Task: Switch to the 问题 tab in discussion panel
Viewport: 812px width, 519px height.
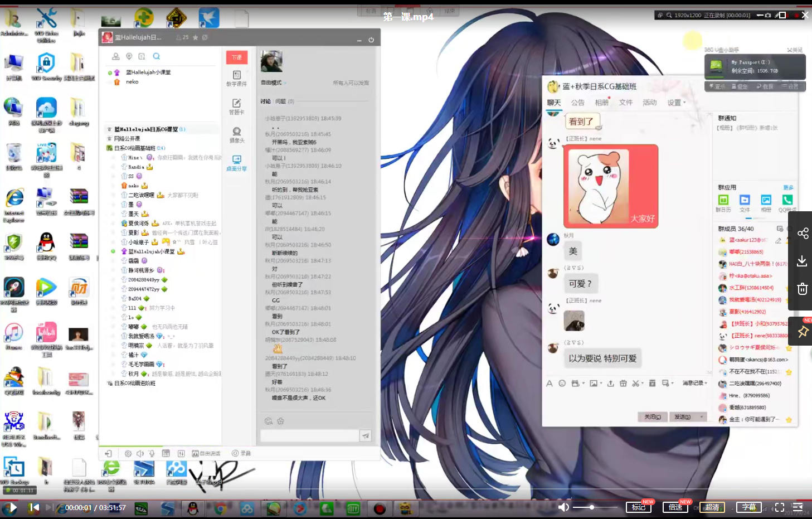Action: tap(280, 101)
